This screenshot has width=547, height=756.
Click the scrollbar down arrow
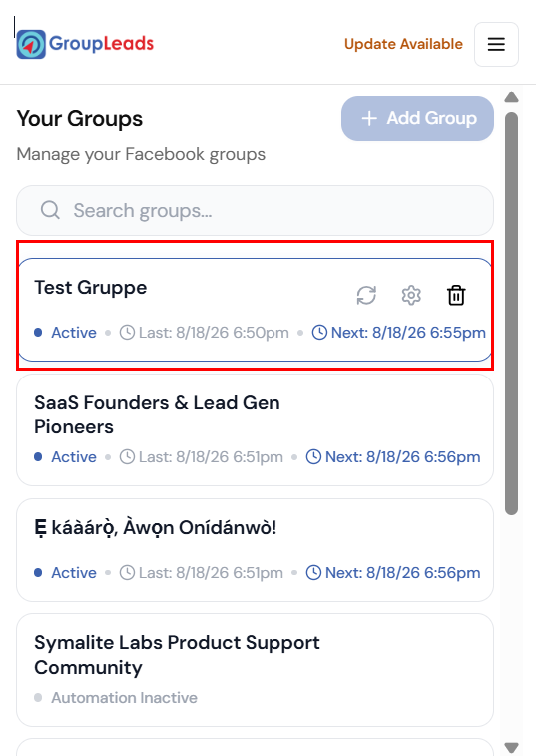coord(511,747)
